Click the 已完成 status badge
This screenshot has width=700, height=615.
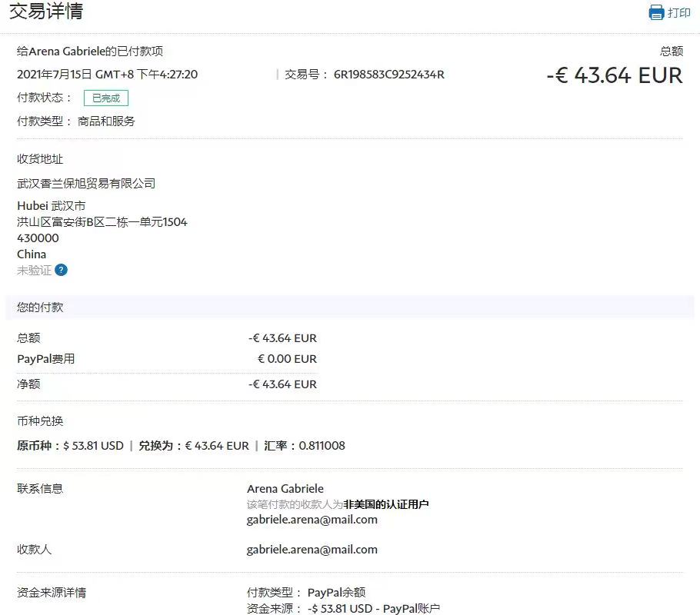(x=105, y=98)
